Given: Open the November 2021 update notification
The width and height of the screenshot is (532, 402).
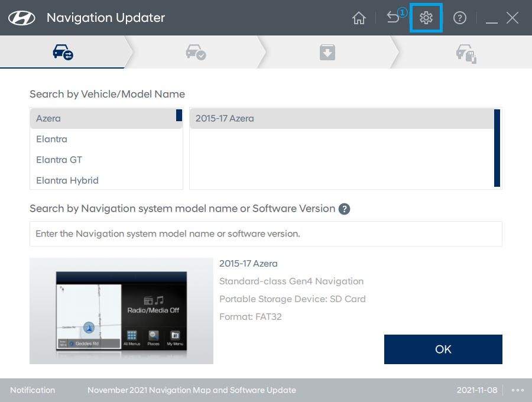Looking at the screenshot, I should tap(192, 390).
